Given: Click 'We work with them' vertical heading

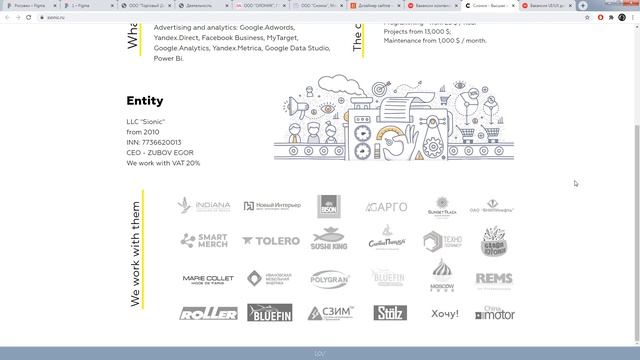Looking at the screenshot, I should pyautogui.click(x=135, y=254).
